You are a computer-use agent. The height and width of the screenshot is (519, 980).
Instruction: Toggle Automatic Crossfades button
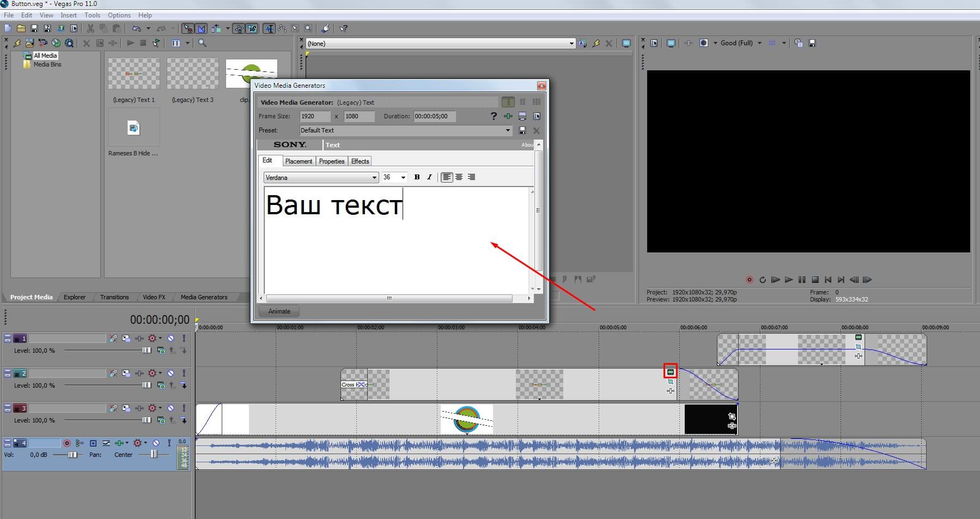202,28
